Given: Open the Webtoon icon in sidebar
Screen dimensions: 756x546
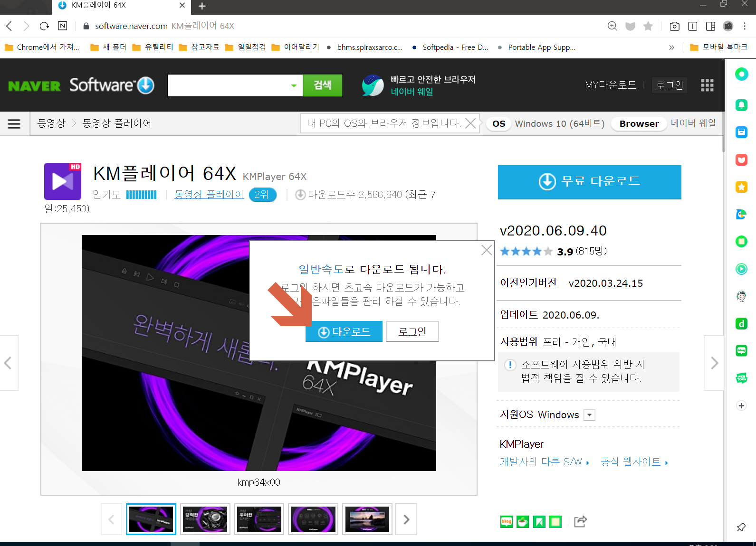Looking at the screenshot, I should tap(741, 378).
